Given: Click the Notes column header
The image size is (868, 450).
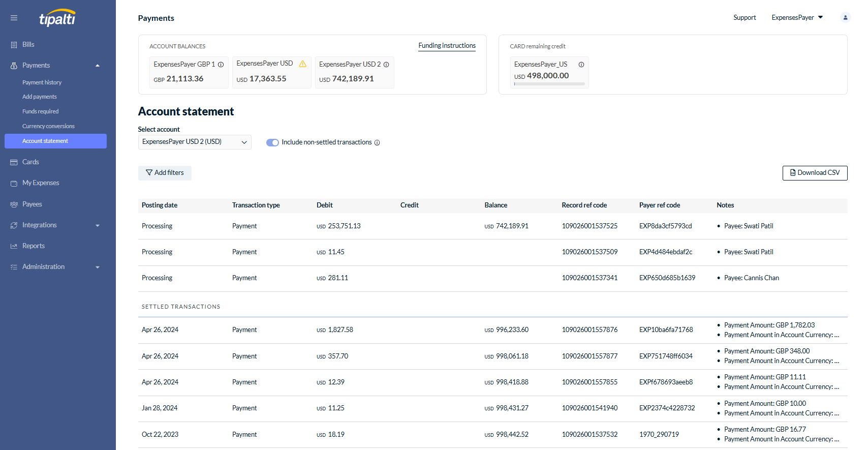Looking at the screenshot, I should coord(725,205).
